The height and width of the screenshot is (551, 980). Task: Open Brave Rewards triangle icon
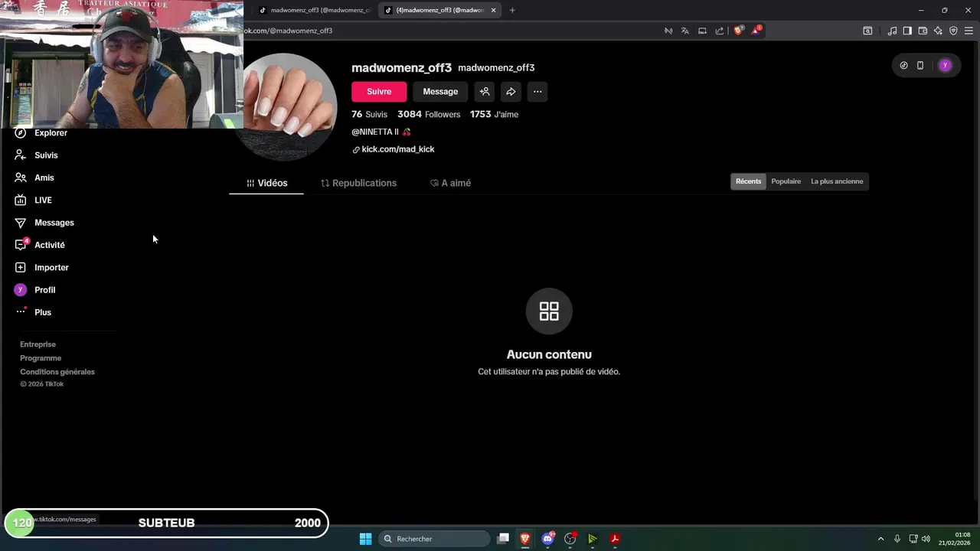point(756,31)
